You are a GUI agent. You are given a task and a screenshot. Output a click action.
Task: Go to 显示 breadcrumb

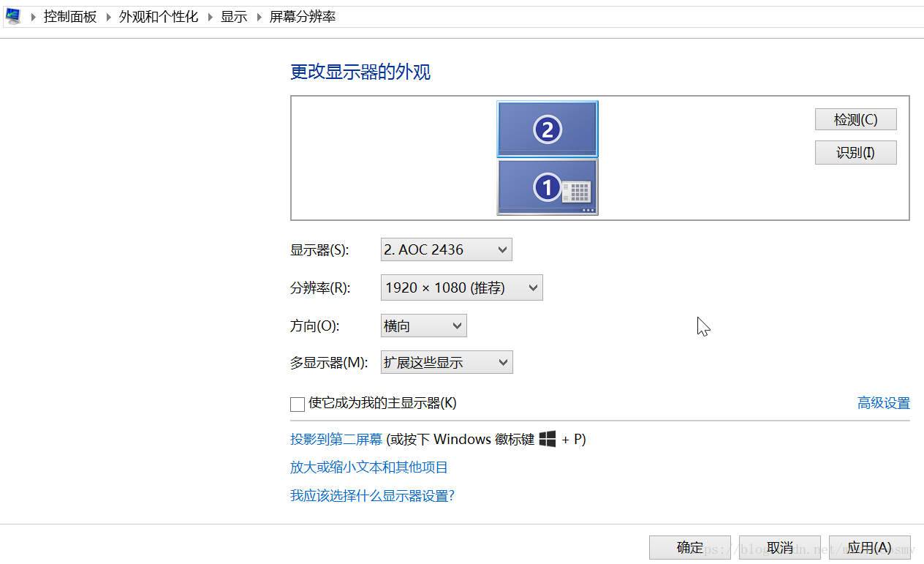click(234, 17)
